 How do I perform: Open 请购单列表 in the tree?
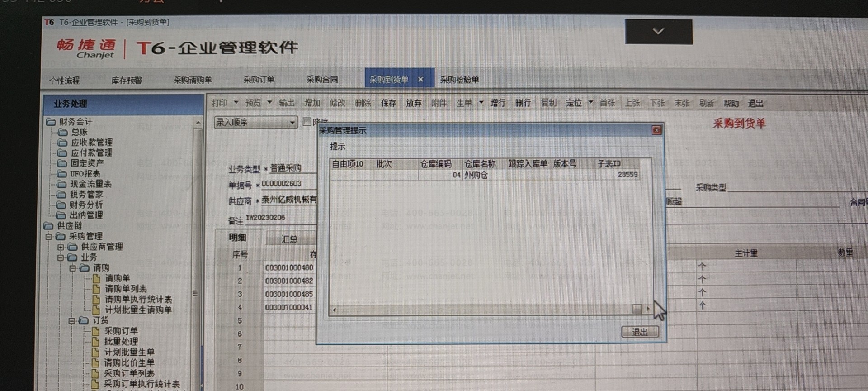[126, 289]
